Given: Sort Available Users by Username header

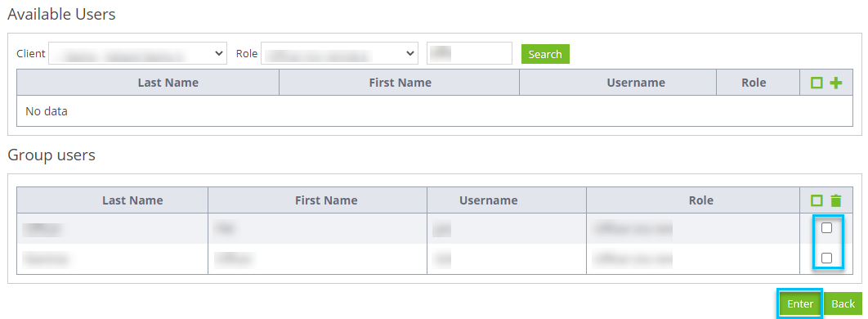Looking at the screenshot, I should pos(636,83).
